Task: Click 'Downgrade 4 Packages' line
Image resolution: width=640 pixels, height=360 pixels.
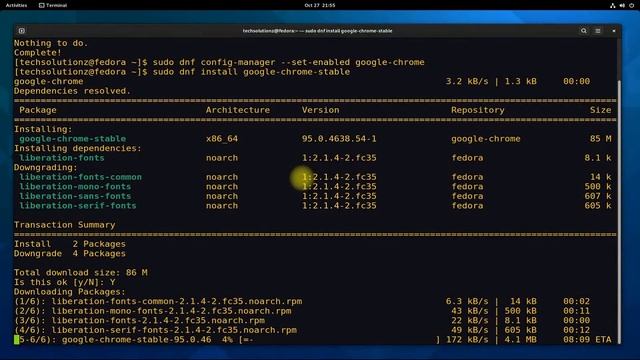Action: point(70,253)
